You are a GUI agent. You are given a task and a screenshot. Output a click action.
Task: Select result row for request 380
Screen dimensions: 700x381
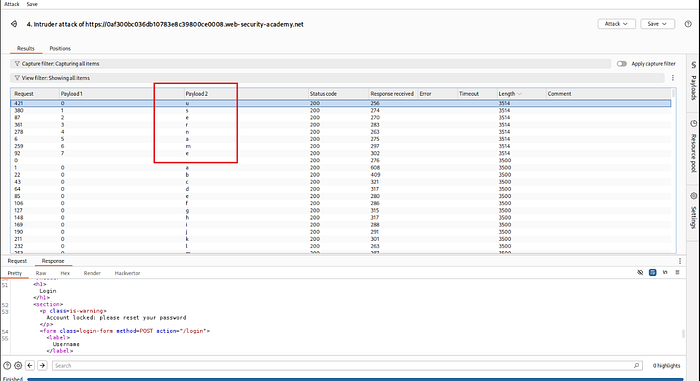[341, 110]
